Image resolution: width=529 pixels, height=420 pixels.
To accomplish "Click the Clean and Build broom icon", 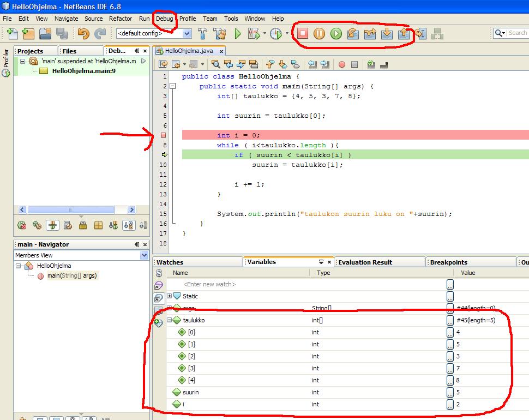I will 220,33.
